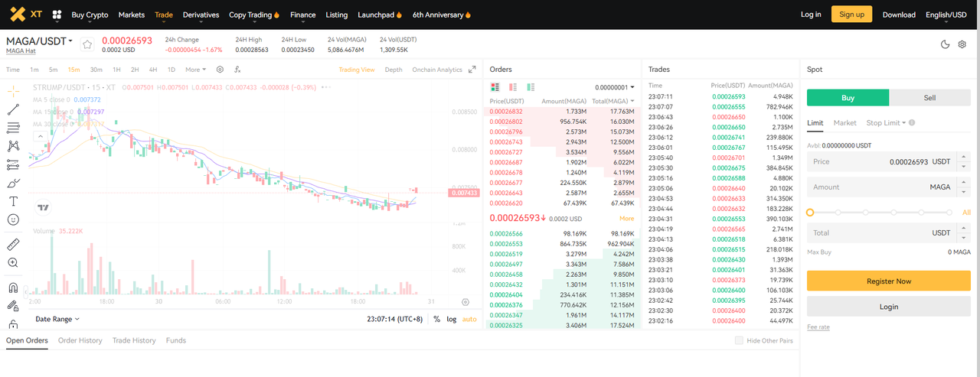This screenshot has width=980, height=377.
Task: Set amount slider to All
Action: click(966, 213)
